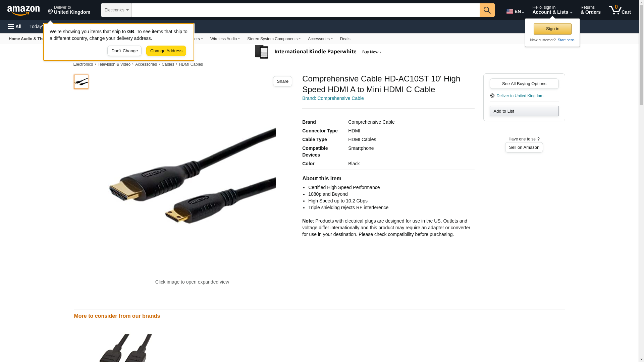This screenshot has height=362, width=644.
Task: Open the Accessories category menu
Action: (320, 39)
